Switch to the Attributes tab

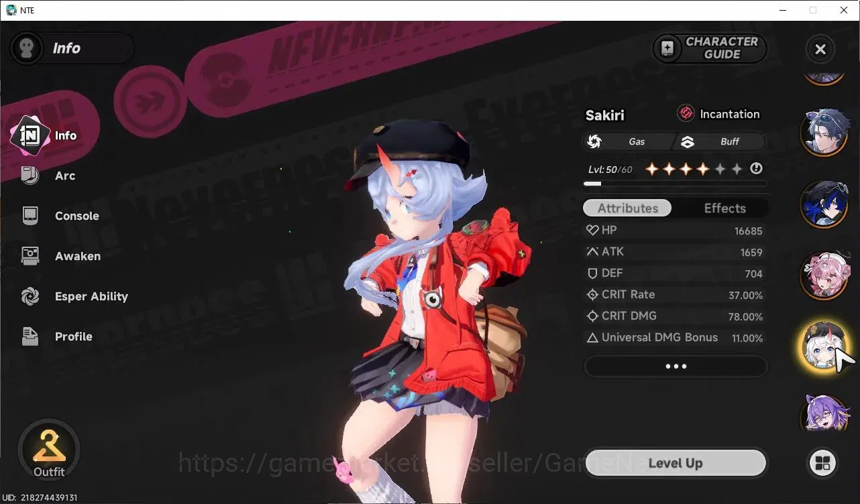tap(627, 208)
